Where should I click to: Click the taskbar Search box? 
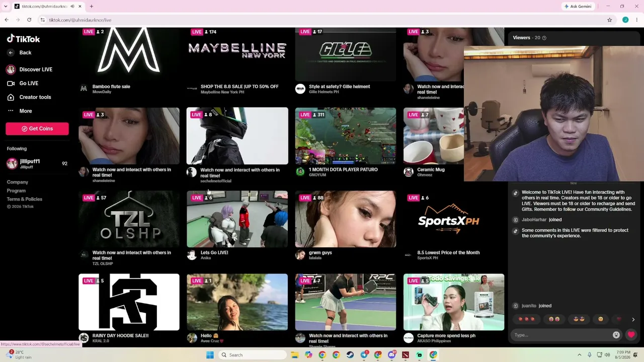click(x=253, y=355)
